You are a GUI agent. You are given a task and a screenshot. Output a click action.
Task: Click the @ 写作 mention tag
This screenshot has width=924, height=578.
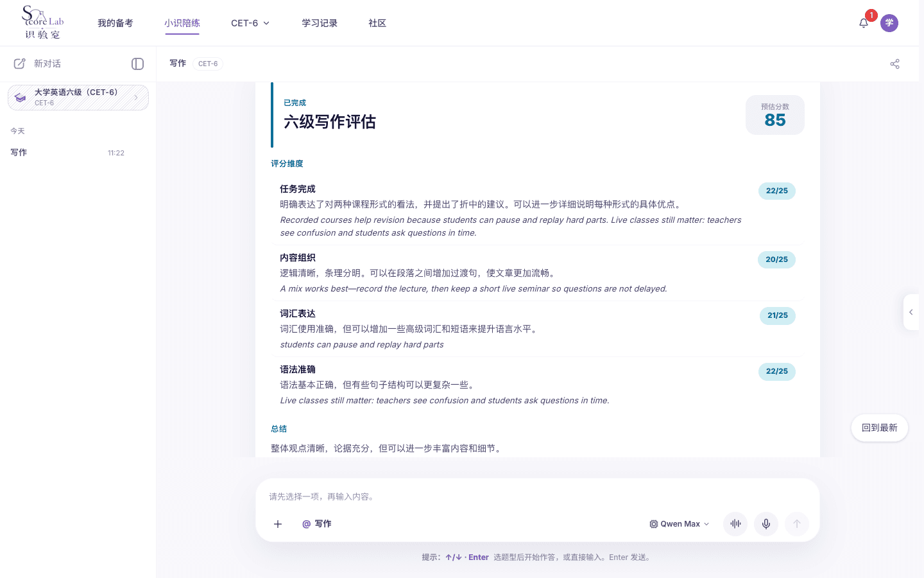click(317, 524)
